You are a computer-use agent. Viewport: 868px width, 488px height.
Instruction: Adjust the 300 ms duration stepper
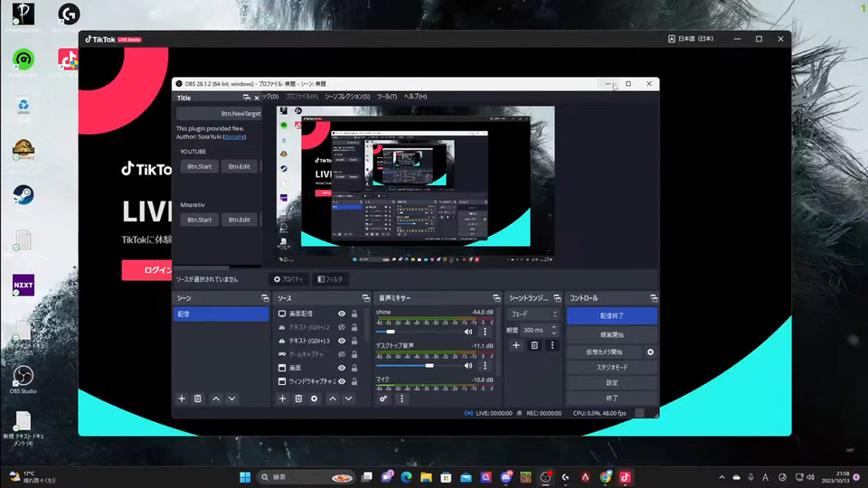click(553, 331)
